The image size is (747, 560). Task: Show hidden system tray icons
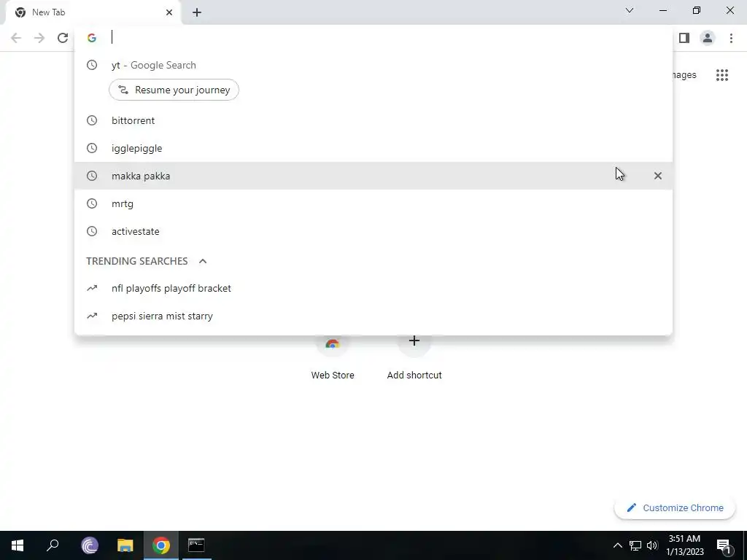click(617, 545)
